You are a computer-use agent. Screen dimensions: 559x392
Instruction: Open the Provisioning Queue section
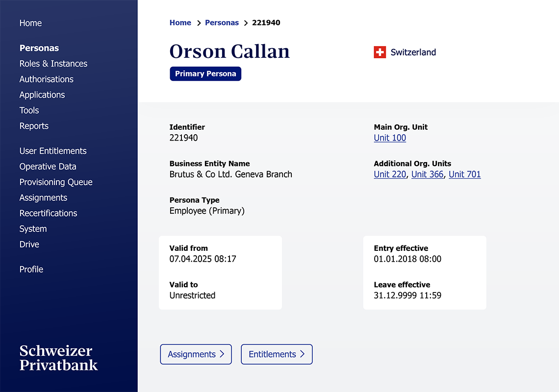pyautogui.click(x=55, y=182)
